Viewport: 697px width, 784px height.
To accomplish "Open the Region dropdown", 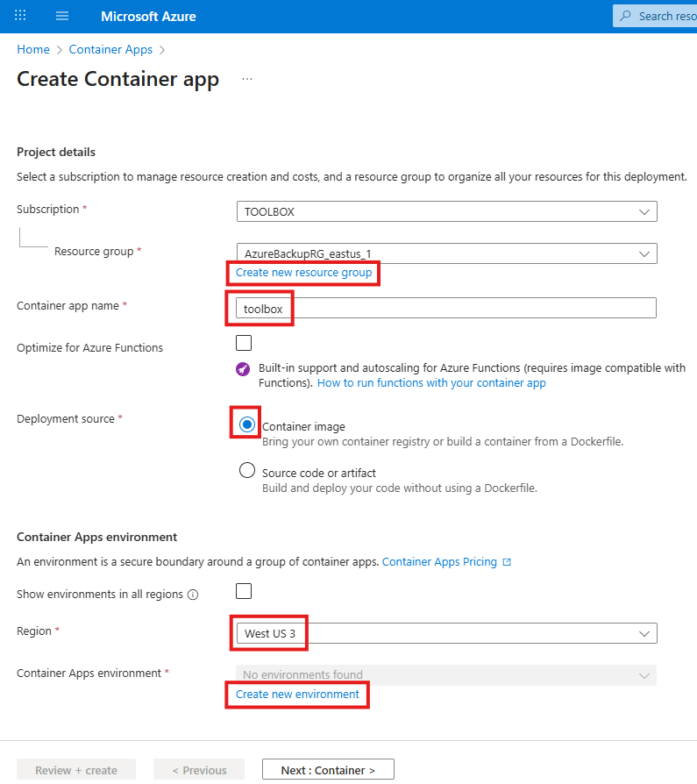I will pos(446,633).
